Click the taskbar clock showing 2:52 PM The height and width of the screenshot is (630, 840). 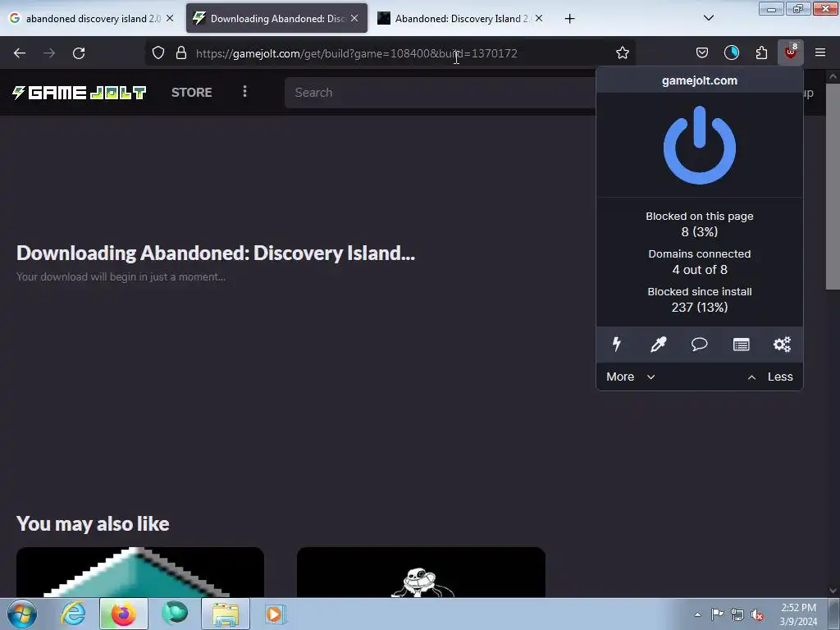[798, 614]
